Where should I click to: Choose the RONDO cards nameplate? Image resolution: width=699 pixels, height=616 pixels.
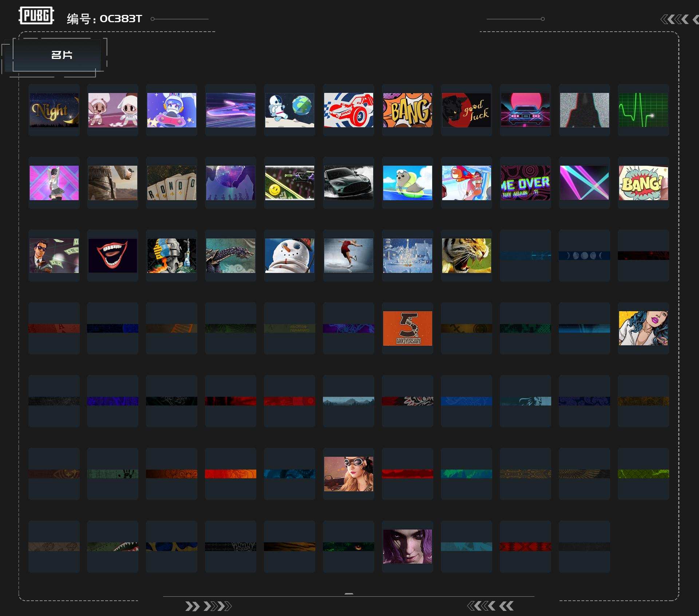172,183
